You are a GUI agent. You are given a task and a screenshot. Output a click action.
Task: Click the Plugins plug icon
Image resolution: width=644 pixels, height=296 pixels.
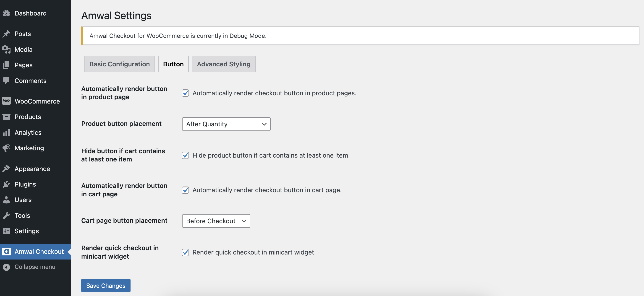[6, 184]
